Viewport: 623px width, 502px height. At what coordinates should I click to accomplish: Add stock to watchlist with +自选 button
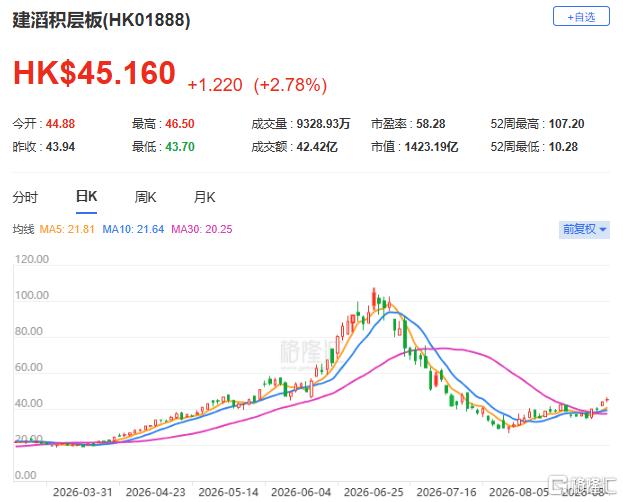point(581,17)
